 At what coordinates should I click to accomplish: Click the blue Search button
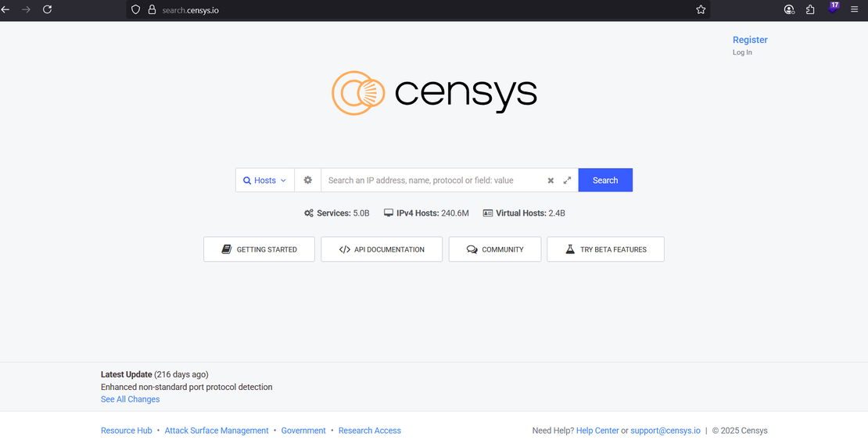(605, 181)
